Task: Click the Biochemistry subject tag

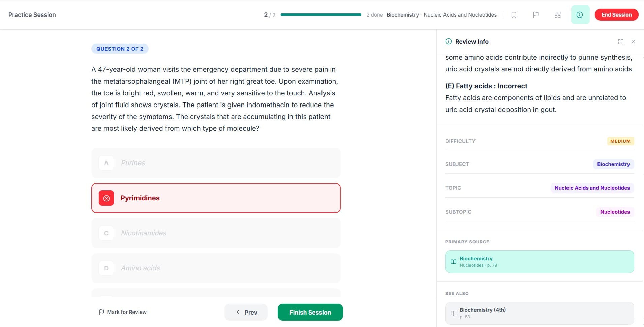Action: point(613,164)
